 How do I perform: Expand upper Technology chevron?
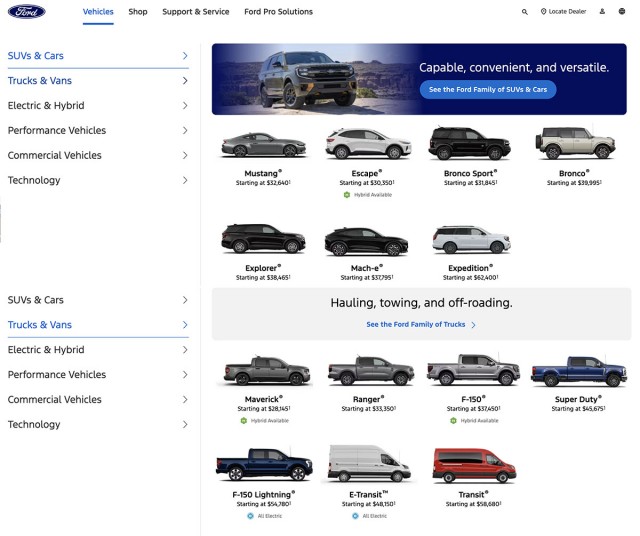(185, 180)
